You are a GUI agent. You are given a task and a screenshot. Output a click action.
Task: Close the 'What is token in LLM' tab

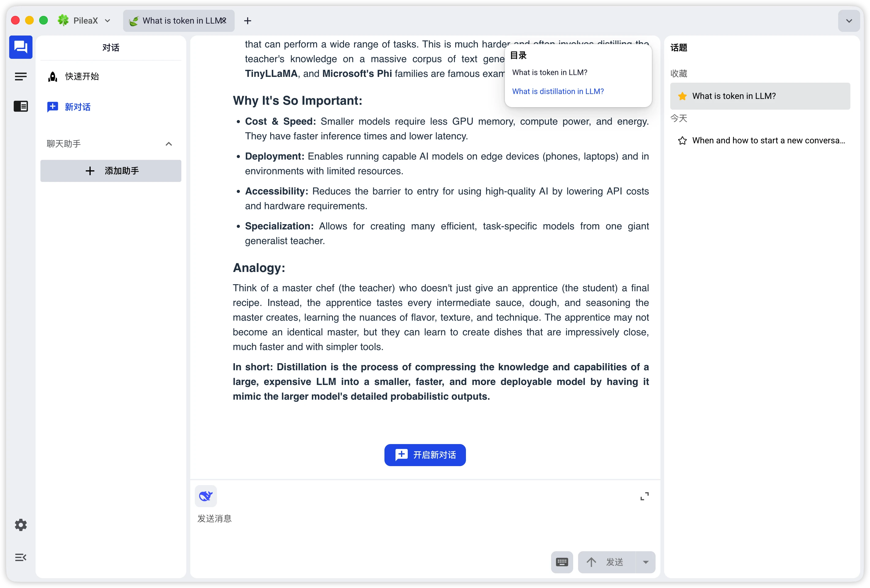224,21
